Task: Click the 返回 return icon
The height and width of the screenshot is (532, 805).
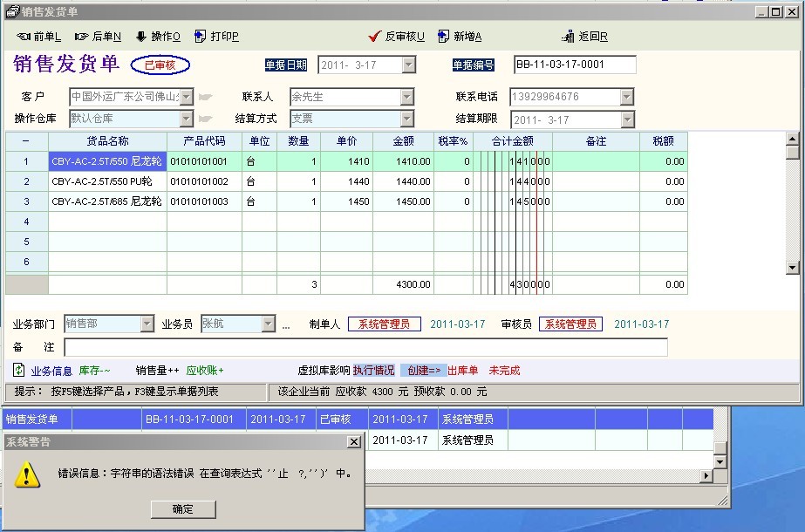Action: tap(569, 37)
